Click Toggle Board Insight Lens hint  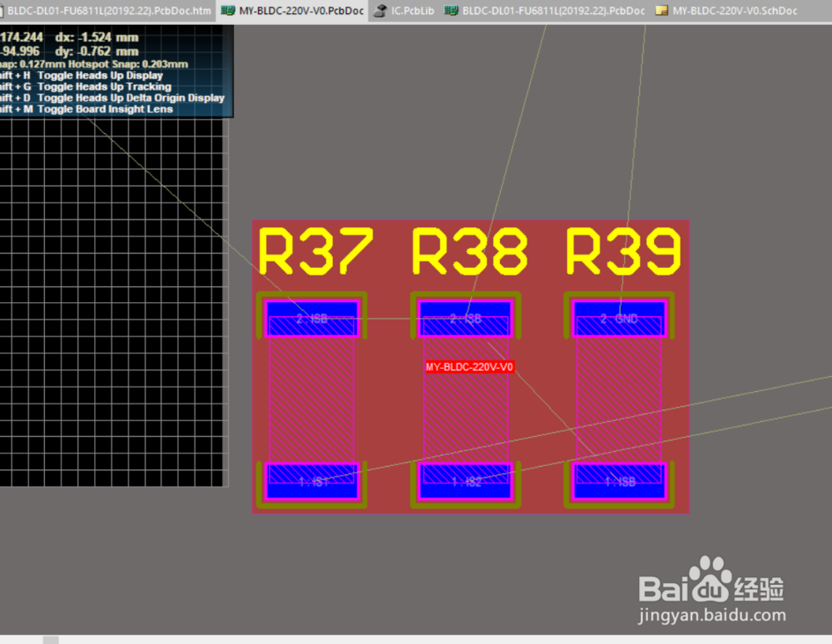(x=105, y=109)
